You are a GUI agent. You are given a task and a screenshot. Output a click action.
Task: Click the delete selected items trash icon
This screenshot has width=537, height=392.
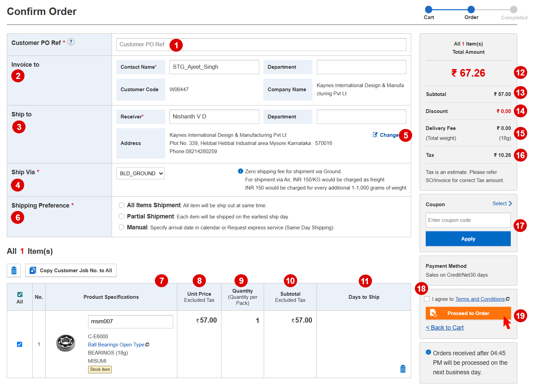point(14,271)
